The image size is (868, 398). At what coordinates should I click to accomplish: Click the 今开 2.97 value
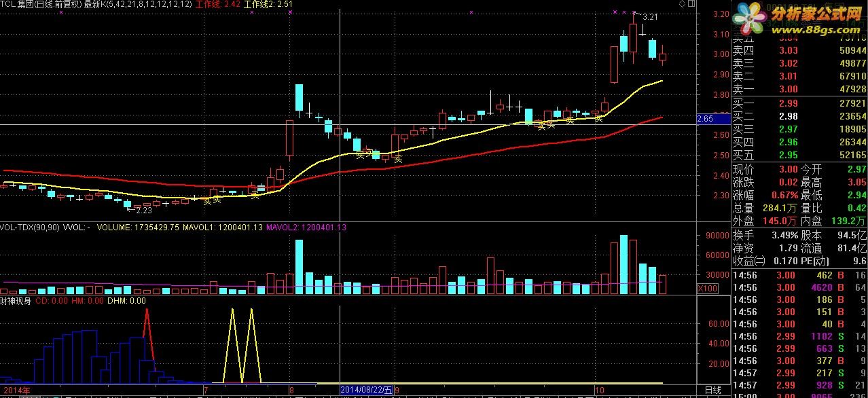[x=856, y=169]
